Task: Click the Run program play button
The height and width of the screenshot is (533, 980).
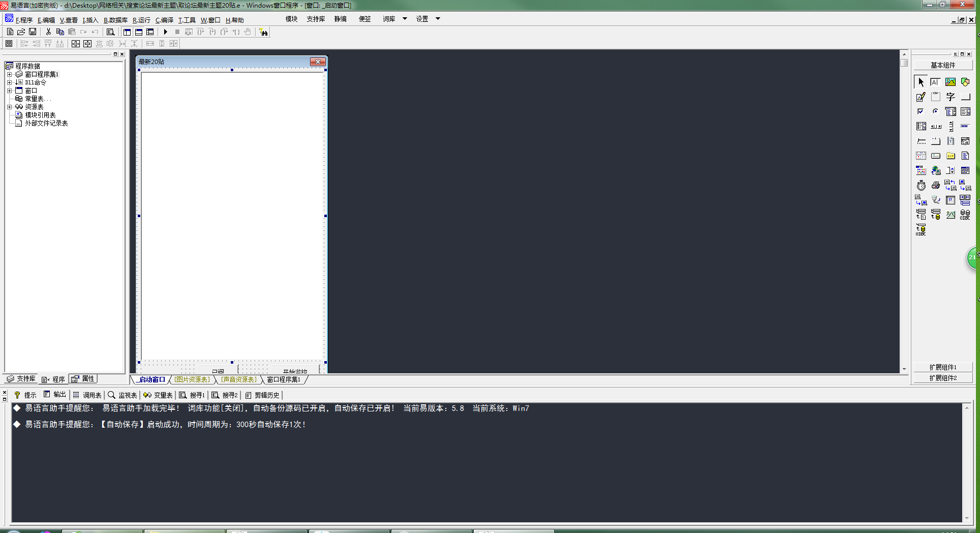Action: [x=165, y=32]
